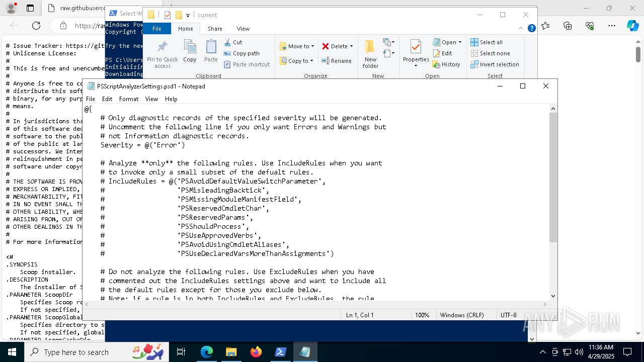
Task: Open Edge Favorites star icon
Action: [x=545, y=26]
